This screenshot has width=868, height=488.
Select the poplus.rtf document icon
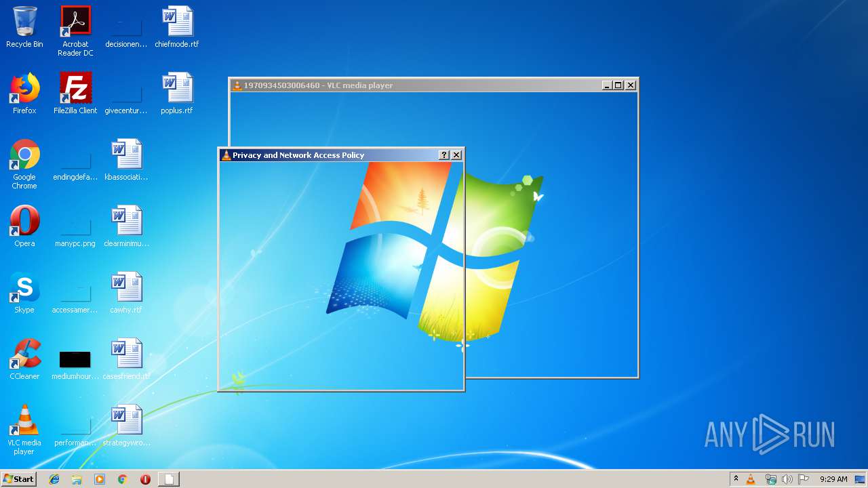pos(177,94)
